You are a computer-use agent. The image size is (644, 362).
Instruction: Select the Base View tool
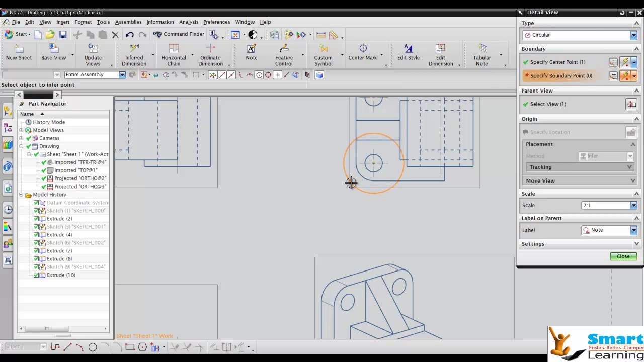53,53
